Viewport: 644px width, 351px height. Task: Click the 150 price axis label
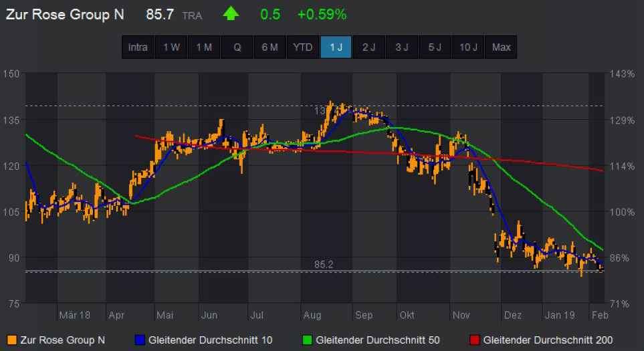(x=11, y=74)
